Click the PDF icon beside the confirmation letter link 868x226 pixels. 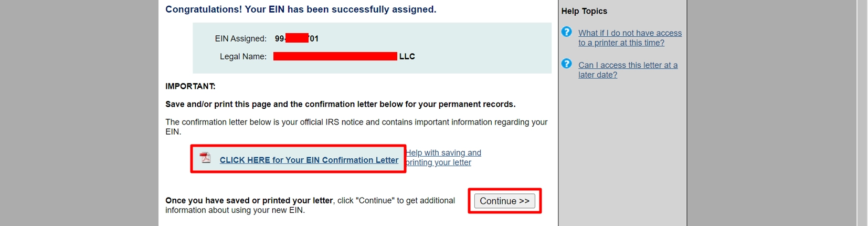click(205, 158)
